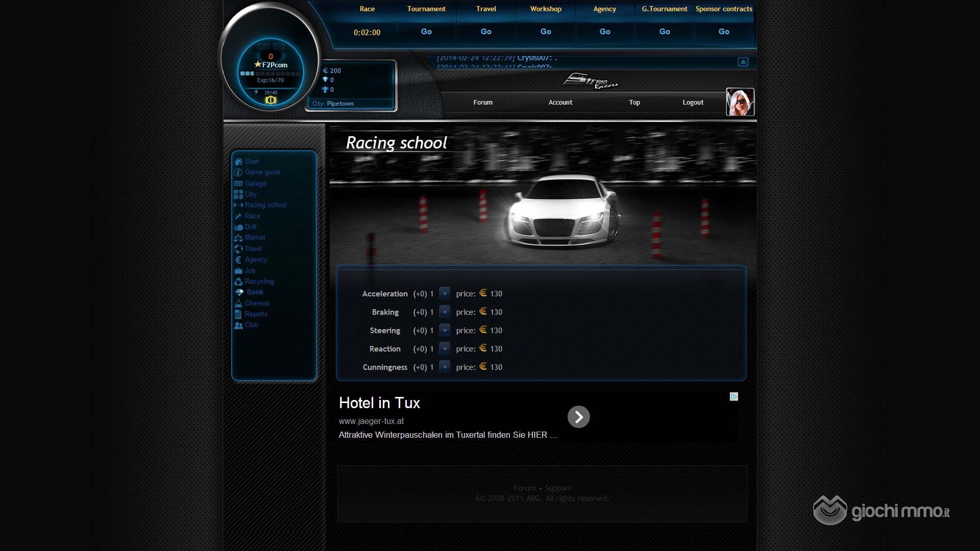
Task: Increase Reaction skill with plus button
Action: [x=445, y=348]
